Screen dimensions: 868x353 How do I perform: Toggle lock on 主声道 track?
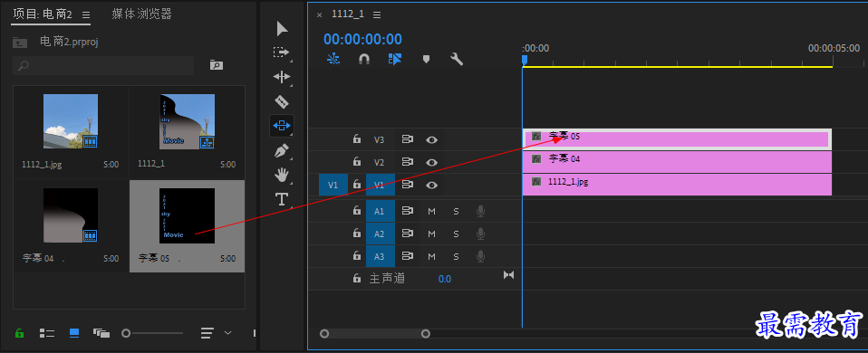point(357,278)
